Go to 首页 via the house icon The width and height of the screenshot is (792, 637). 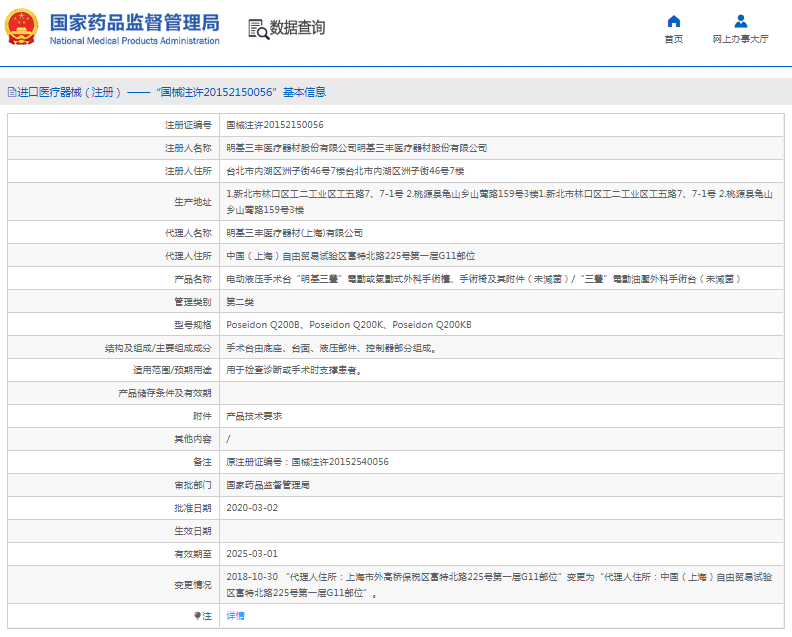pos(673,21)
